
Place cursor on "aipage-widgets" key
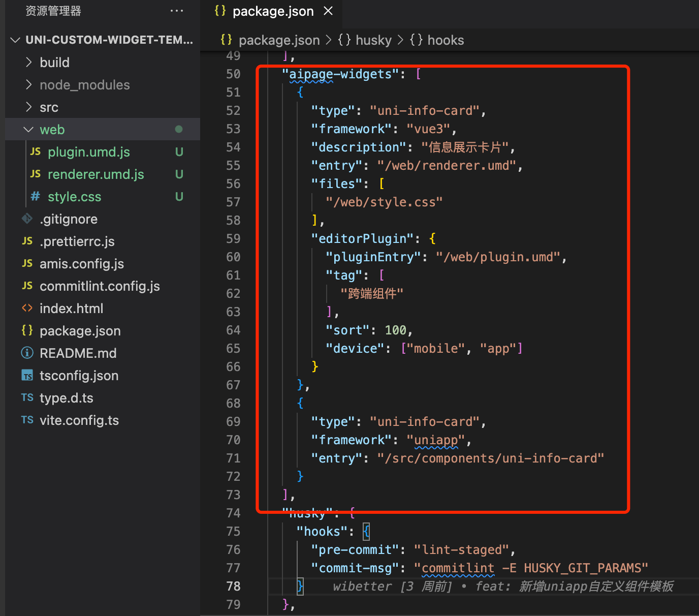coord(340,74)
